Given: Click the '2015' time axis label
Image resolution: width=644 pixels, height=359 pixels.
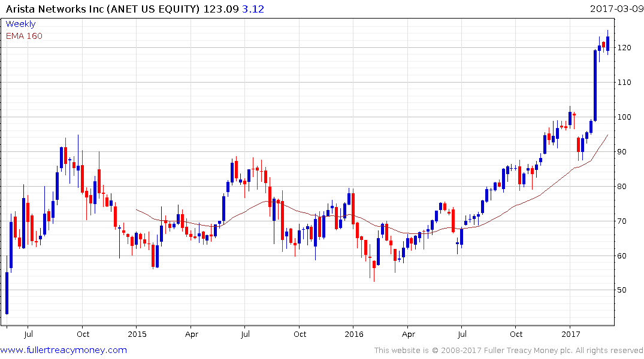Looking at the screenshot, I should 137,334.
